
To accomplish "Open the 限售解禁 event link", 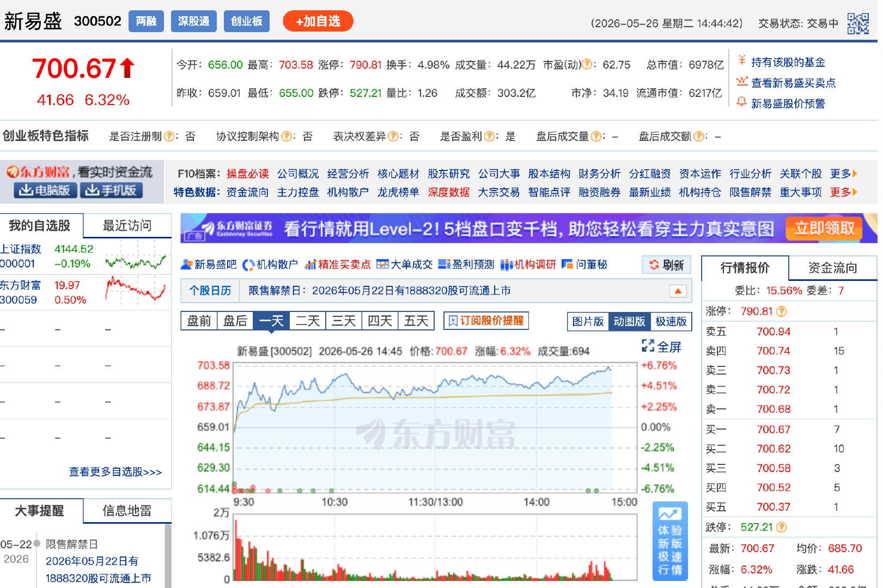I will [98, 569].
